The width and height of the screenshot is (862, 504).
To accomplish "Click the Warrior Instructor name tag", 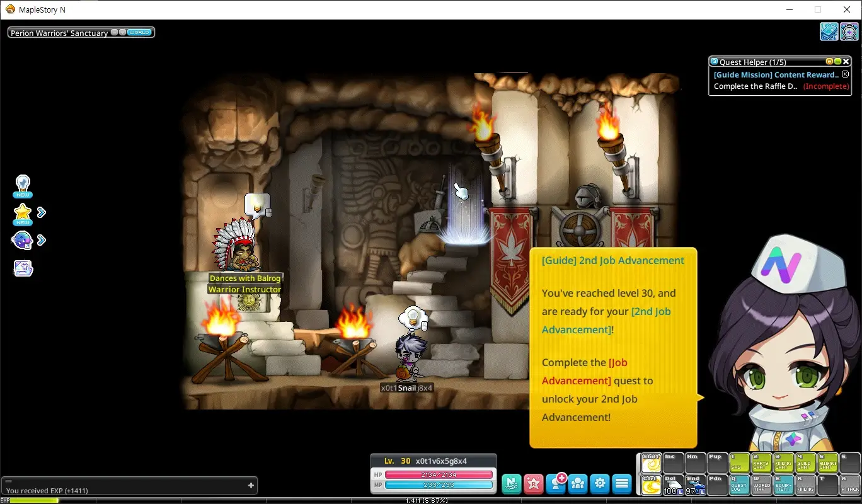I will tap(245, 289).
